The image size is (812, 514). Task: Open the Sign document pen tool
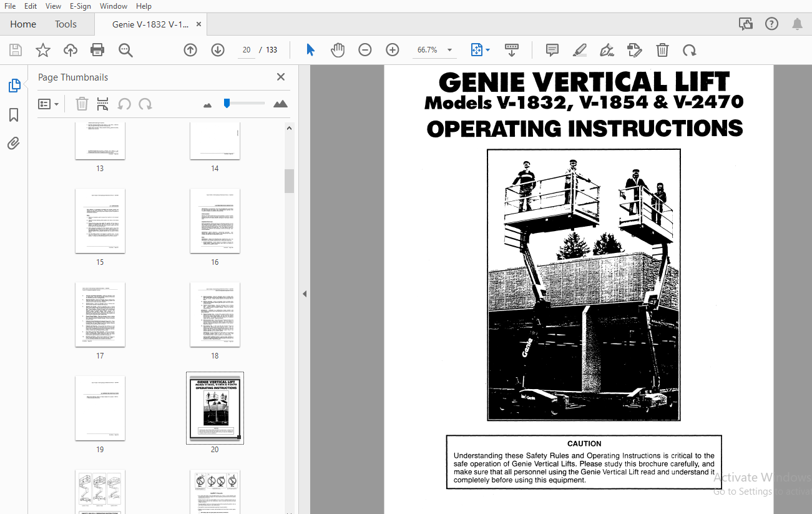[607, 50]
